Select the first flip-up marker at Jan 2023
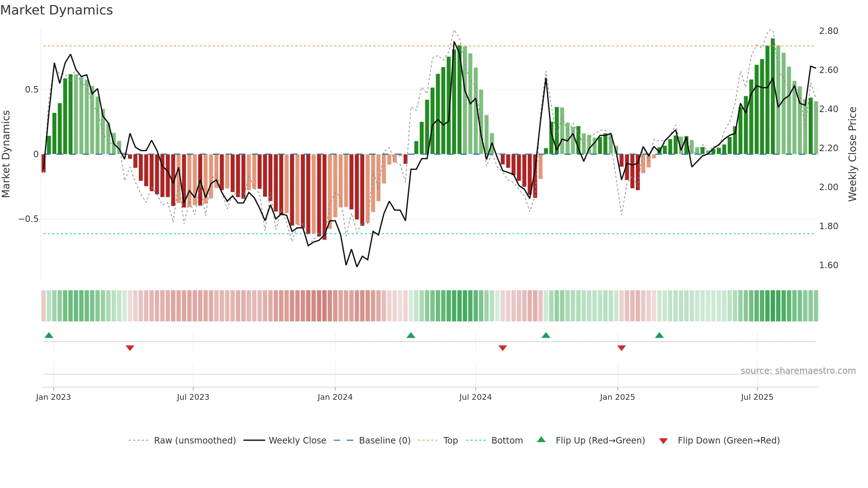 point(49,335)
